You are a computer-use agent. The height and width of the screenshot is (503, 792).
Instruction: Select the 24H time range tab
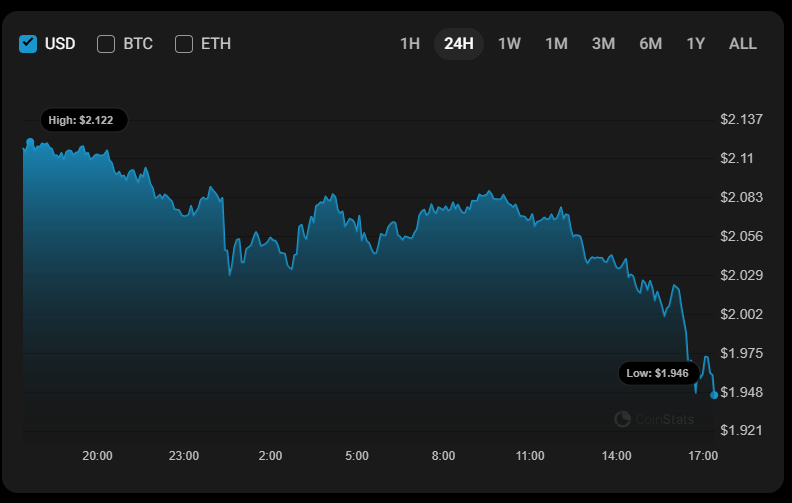click(x=459, y=43)
